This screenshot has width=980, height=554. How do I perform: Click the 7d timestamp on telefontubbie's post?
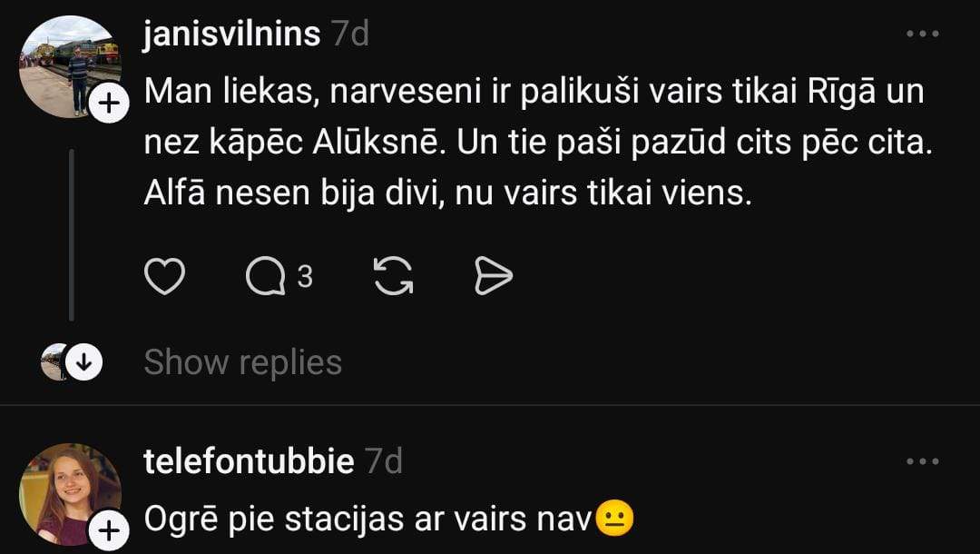coord(385,461)
